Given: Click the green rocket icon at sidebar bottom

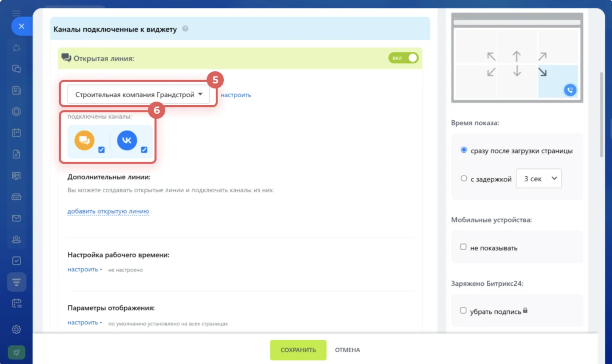Looking at the screenshot, I should pyautogui.click(x=16, y=352).
